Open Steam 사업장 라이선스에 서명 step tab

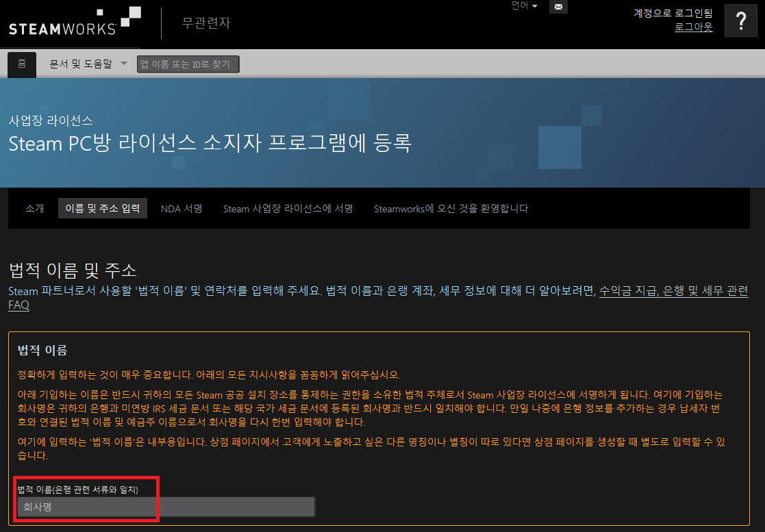(x=288, y=208)
